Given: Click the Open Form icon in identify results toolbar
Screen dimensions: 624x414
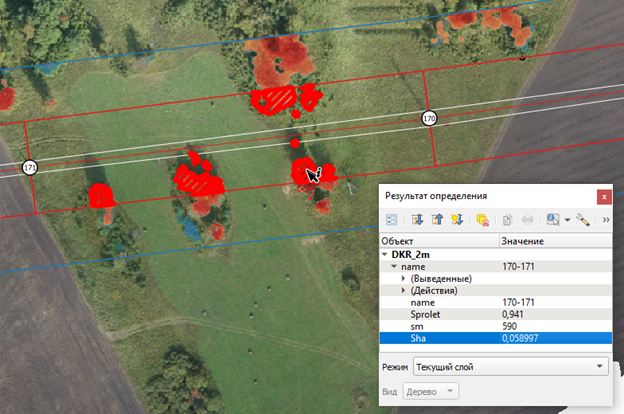Looking at the screenshot, I should click(x=392, y=220).
